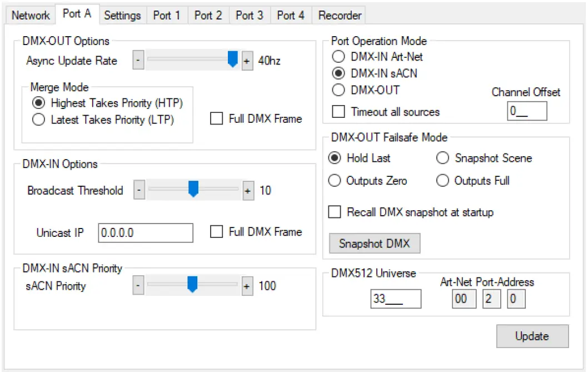Decrease Broadcast Threshold with minus button

(x=138, y=190)
